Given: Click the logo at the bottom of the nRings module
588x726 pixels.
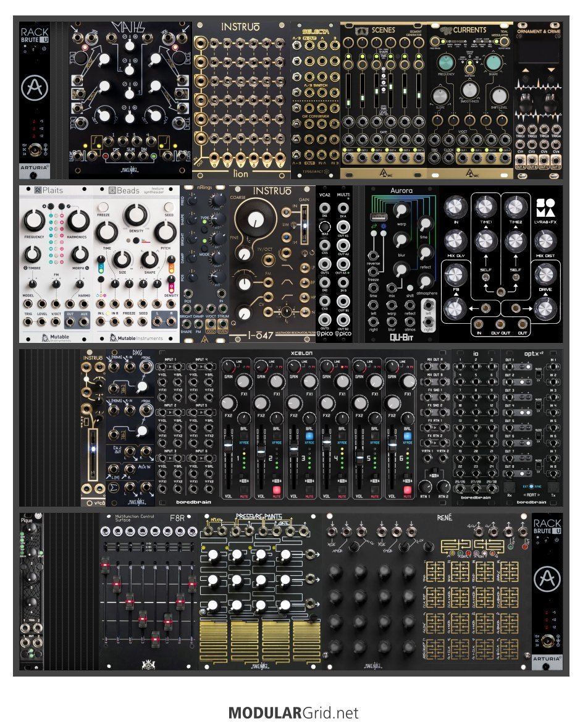Looking at the screenshot, I should point(204,339).
